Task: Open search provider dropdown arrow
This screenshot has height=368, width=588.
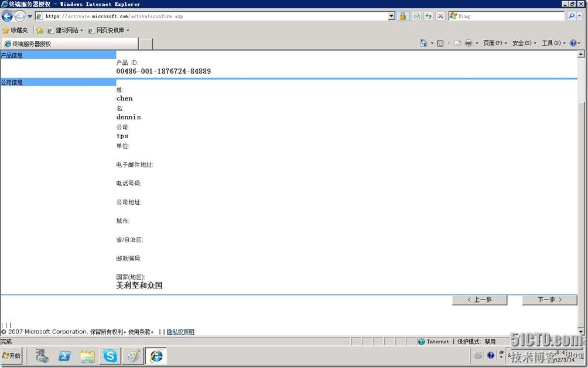Action: [579, 16]
